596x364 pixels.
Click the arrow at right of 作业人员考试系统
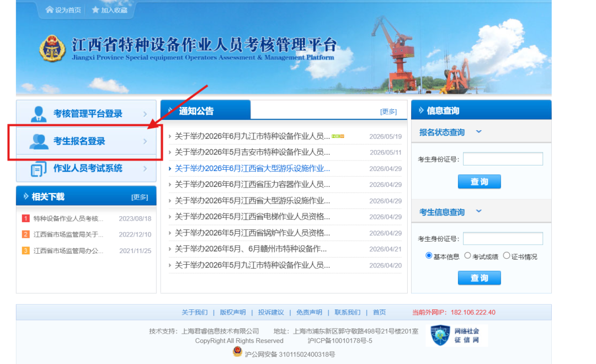click(x=145, y=169)
